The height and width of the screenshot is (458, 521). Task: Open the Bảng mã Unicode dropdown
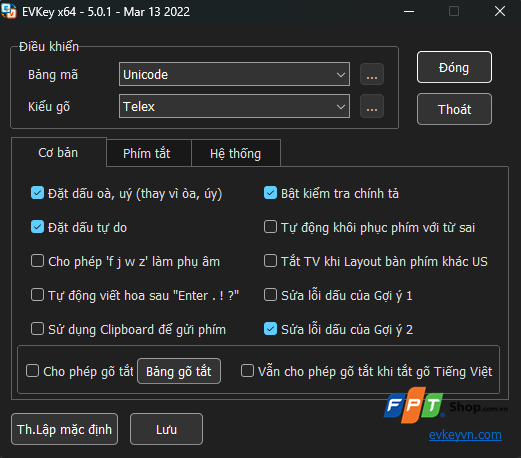tap(234, 74)
